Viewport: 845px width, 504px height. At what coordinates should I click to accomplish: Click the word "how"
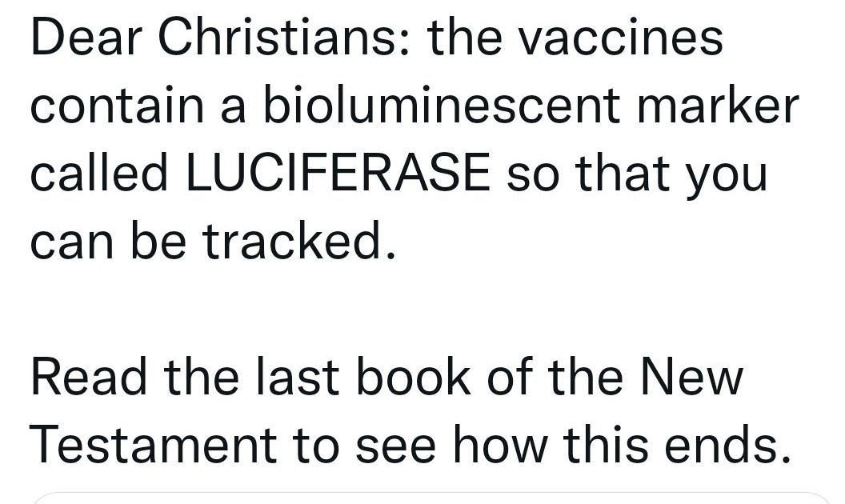tap(501, 444)
